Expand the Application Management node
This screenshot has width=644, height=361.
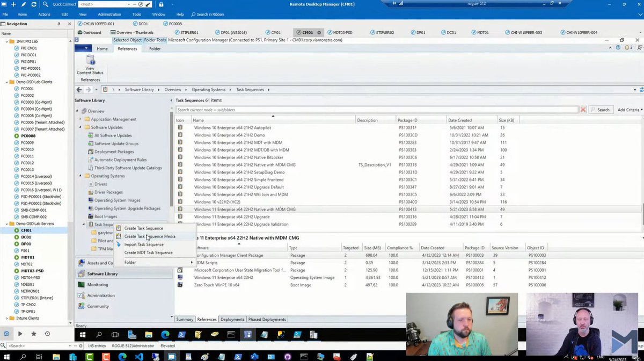(x=80, y=119)
